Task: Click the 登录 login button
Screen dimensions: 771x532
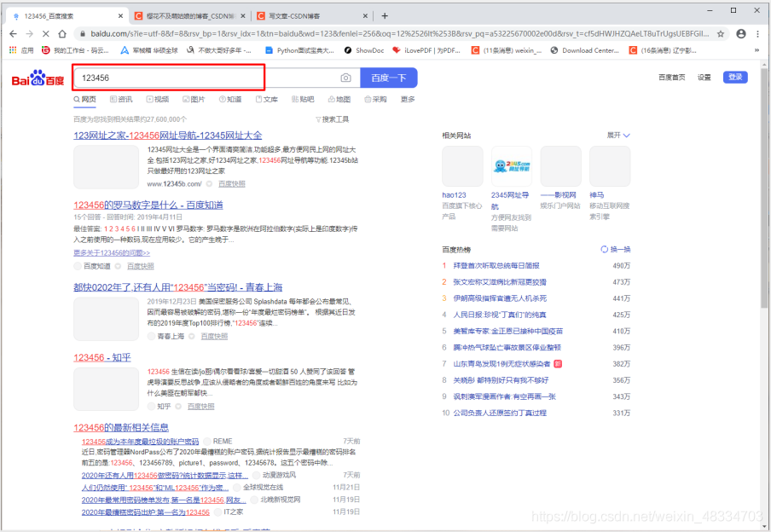Action: [735, 78]
